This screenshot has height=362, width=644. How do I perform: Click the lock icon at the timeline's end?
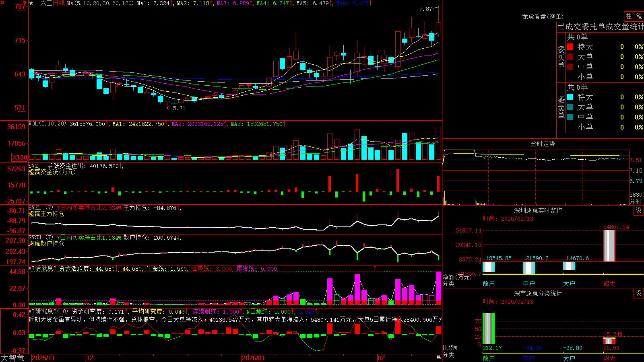coord(439,357)
